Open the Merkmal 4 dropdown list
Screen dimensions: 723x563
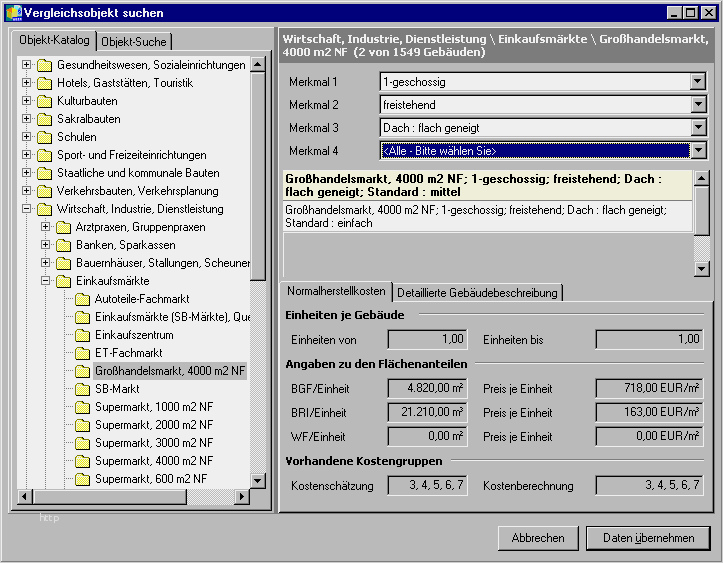[698, 151]
